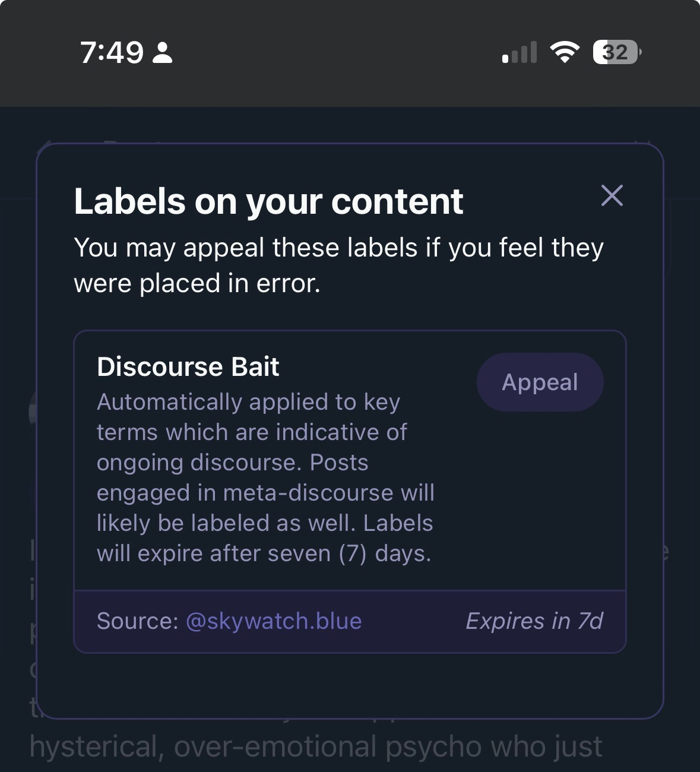The image size is (700, 772).
Task: Tap the dimmed "hysterical, over-emotional psycho" post text
Action: point(316,747)
